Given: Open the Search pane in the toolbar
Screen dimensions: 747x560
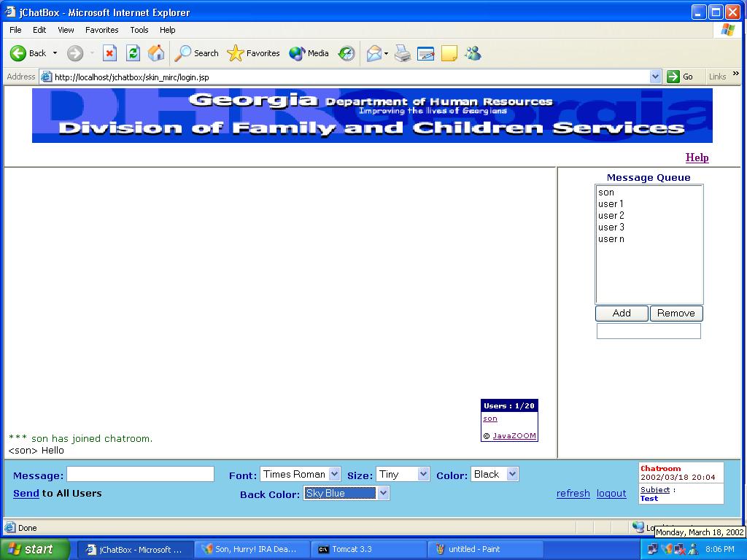Looking at the screenshot, I should click(x=196, y=53).
